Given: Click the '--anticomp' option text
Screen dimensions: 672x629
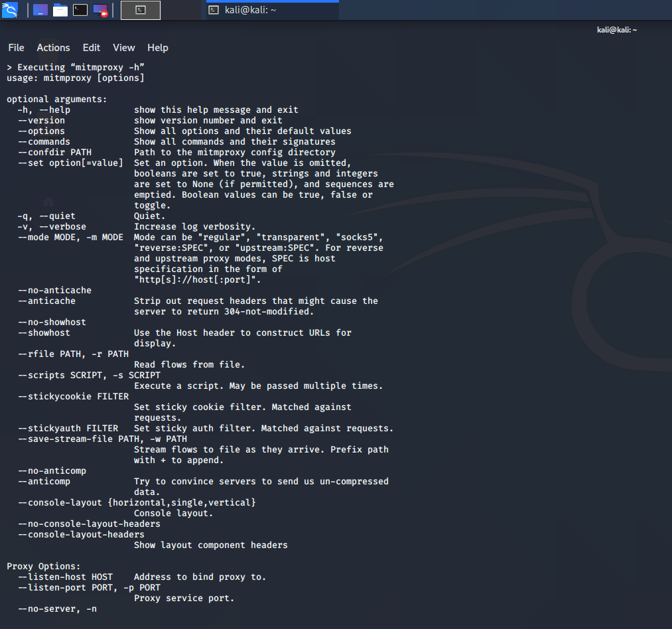Looking at the screenshot, I should click(x=44, y=482).
